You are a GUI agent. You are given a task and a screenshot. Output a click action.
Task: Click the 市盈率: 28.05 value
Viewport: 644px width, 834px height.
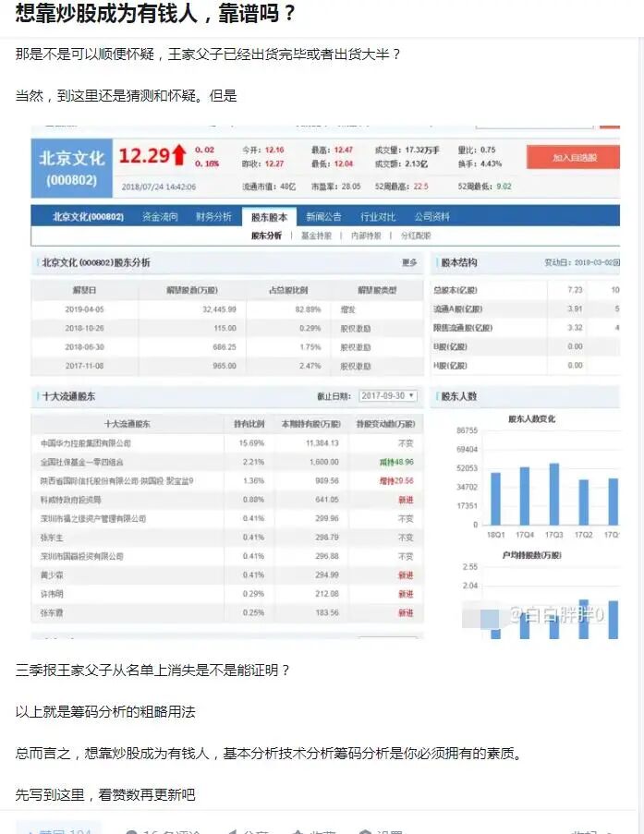point(335,187)
